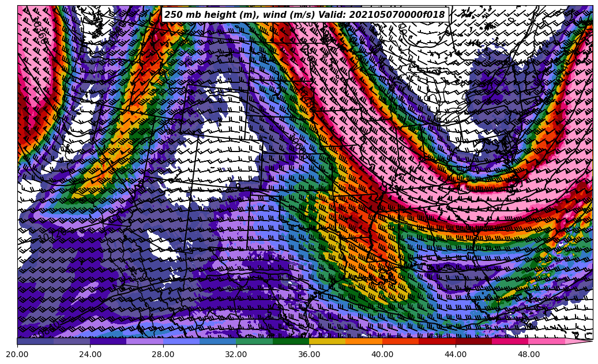This screenshot has width=598, height=364.
Task: Select the sea-green 32–34 colorbar segment
Action: click(x=255, y=341)
